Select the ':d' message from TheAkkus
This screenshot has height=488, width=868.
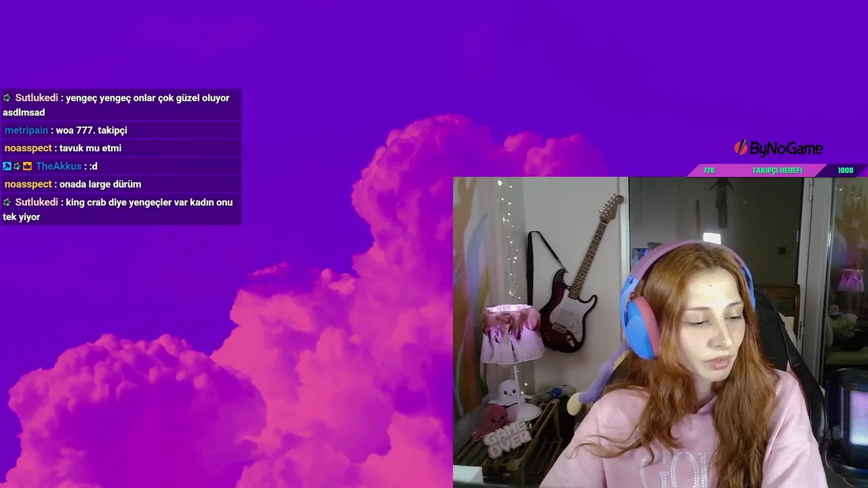94,166
